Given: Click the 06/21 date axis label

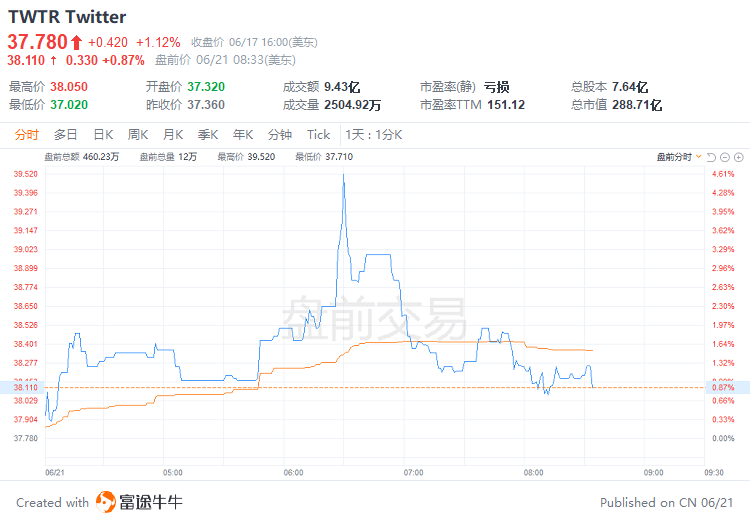Looking at the screenshot, I should [55, 472].
